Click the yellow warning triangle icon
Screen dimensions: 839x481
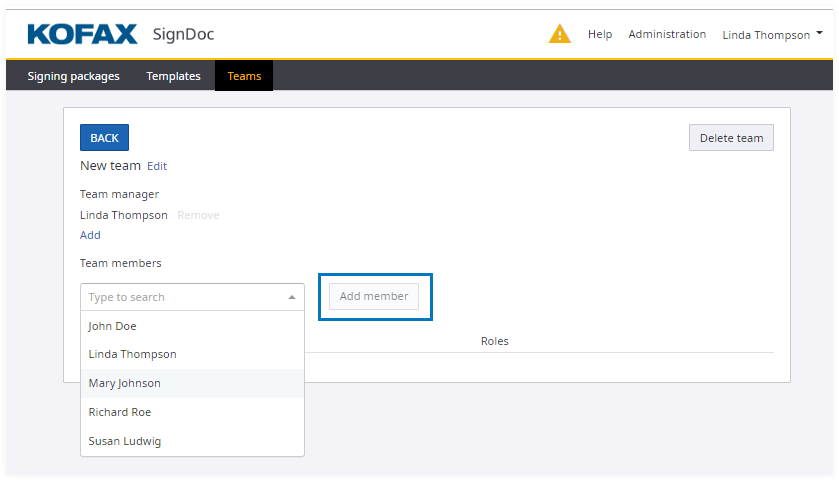pos(560,34)
